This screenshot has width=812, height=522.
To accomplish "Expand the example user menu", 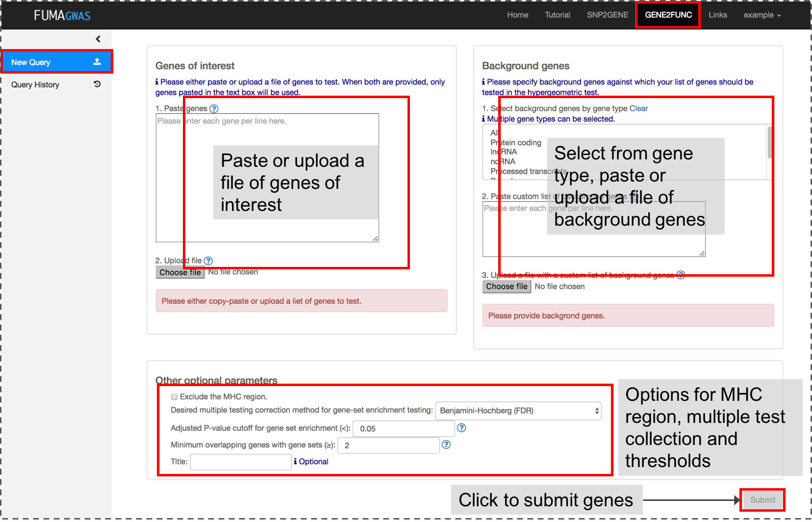I will [762, 15].
